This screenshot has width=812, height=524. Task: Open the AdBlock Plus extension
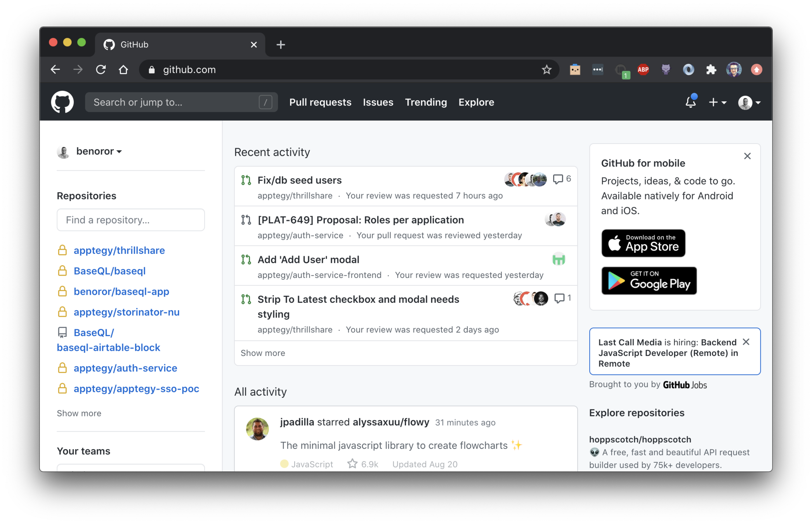pyautogui.click(x=643, y=69)
